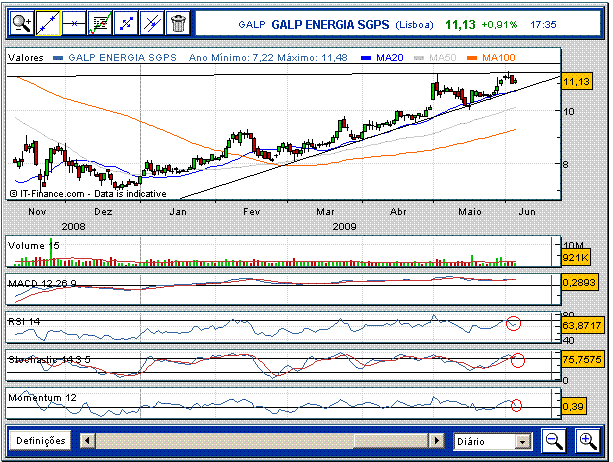Zoom in with the bottom plus magnifier
613x462 pixels.
[x=589, y=440]
